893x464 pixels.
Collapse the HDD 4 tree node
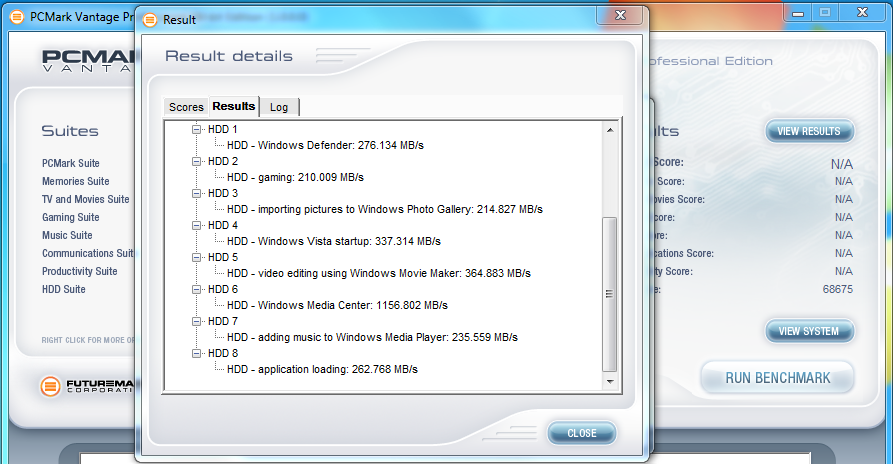[x=196, y=225]
